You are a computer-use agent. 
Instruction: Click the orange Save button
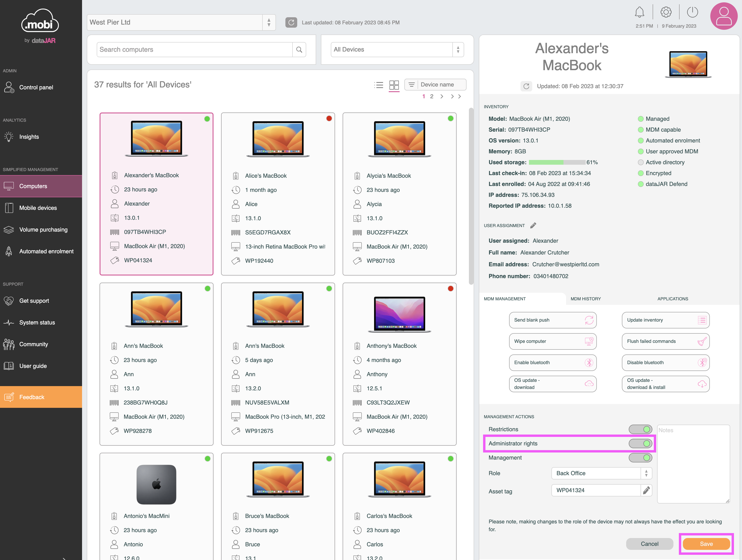706,544
